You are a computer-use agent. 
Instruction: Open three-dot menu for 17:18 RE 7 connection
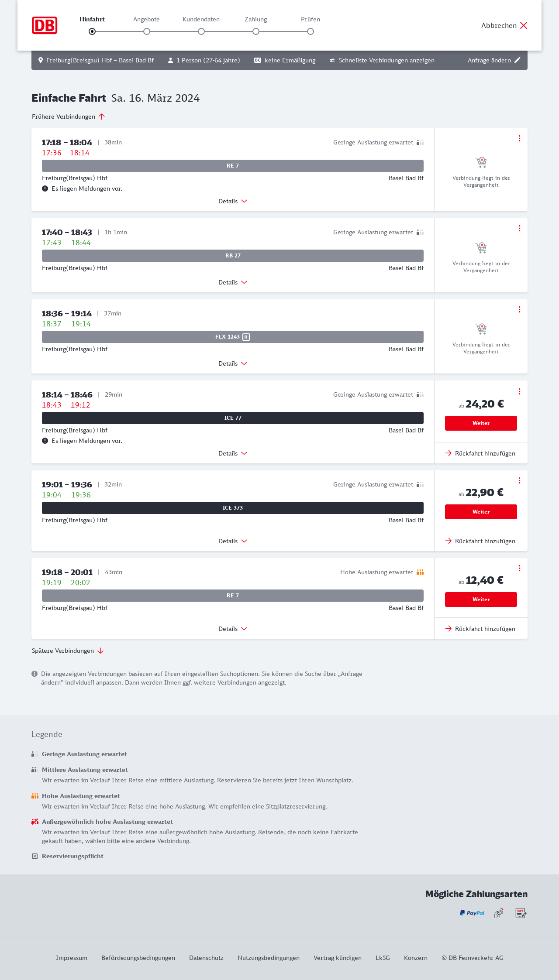click(x=519, y=138)
